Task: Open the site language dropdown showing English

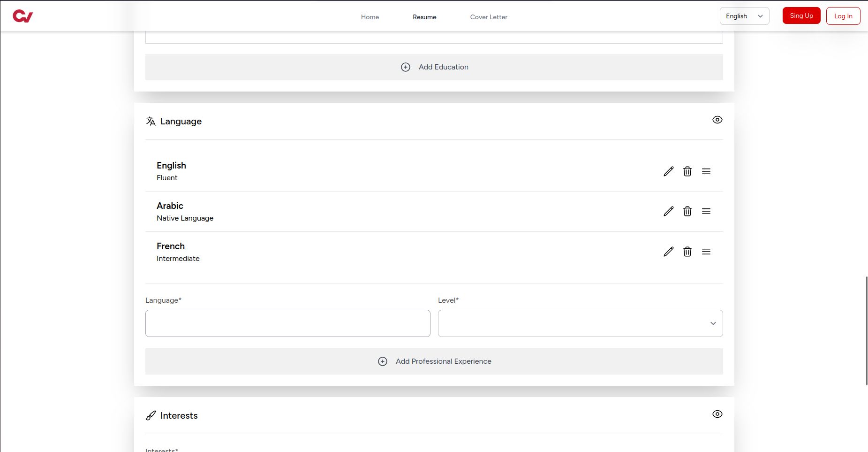Action: coord(744,16)
